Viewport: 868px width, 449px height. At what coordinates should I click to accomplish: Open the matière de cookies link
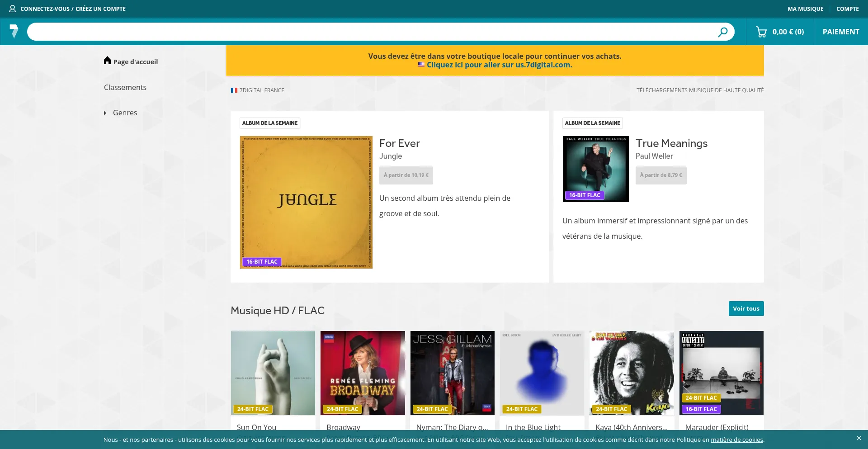737,440
